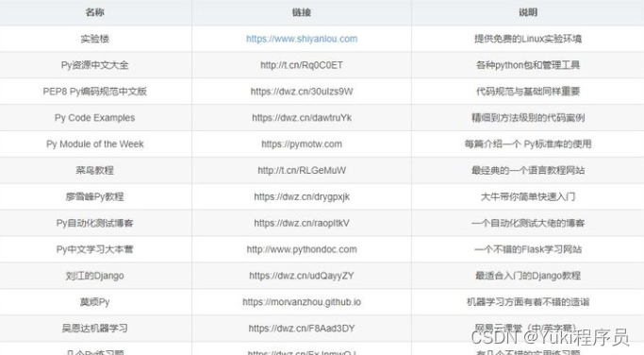Viewport: 644px width, 355px height.
Task: Click the 说明 column header
Action: tap(528, 12)
